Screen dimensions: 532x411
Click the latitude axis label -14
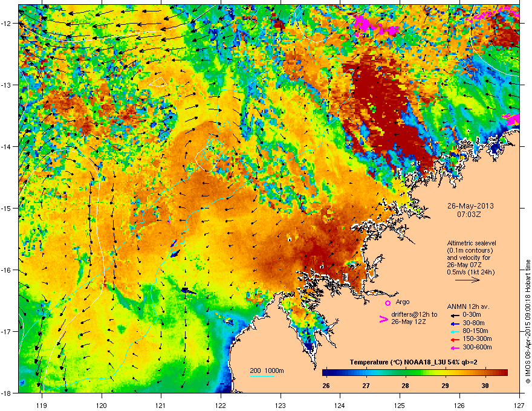[x=6, y=146]
